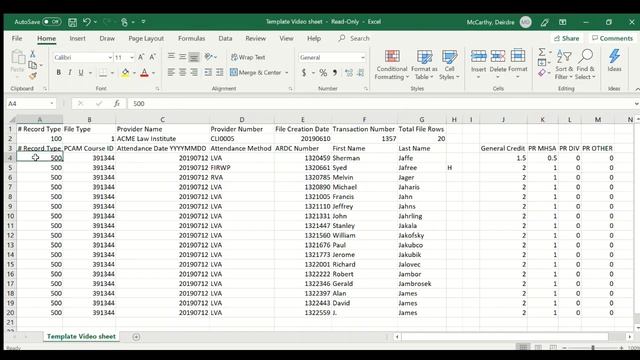
Task: Expand the Name Box dropdown
Action: click(52, 104)
